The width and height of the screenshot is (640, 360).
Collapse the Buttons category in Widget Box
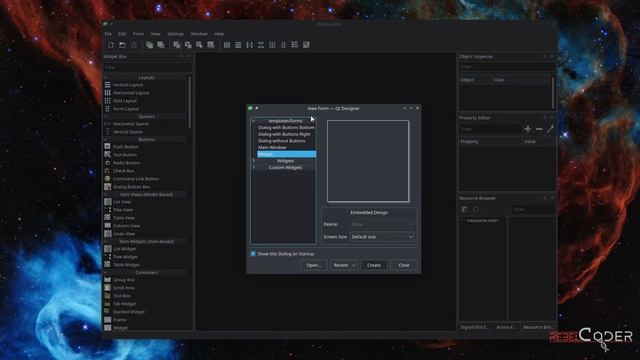[x=106, y=140]
